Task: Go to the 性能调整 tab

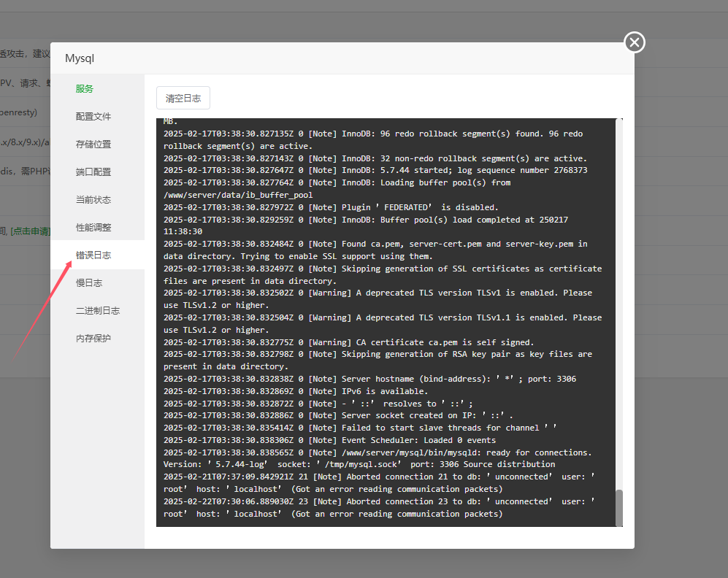Action: 93,228
